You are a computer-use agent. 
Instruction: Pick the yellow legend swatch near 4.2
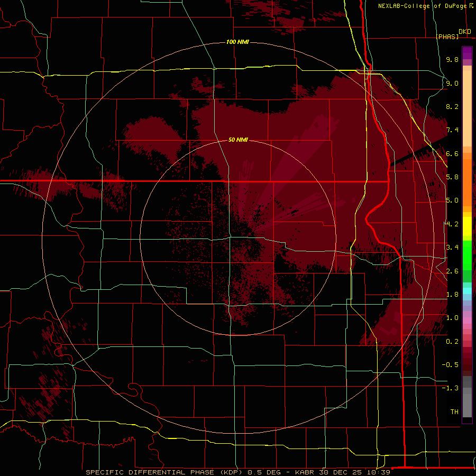point(467,226)
